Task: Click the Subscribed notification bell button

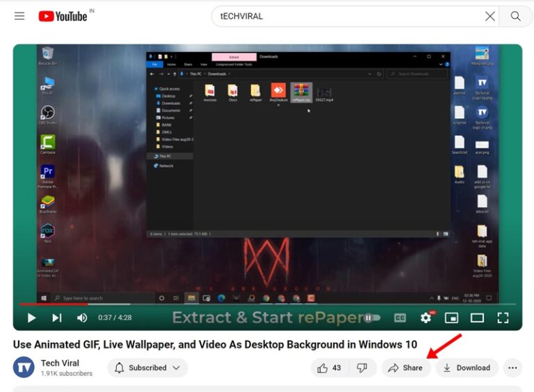Action: tap(147, 368)
